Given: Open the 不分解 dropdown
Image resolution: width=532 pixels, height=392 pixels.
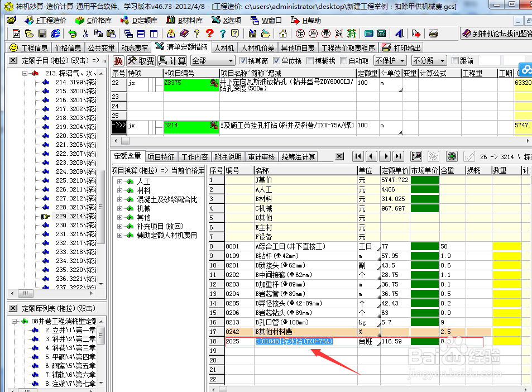Looking at the screenshot, I should tap(429, 61).
